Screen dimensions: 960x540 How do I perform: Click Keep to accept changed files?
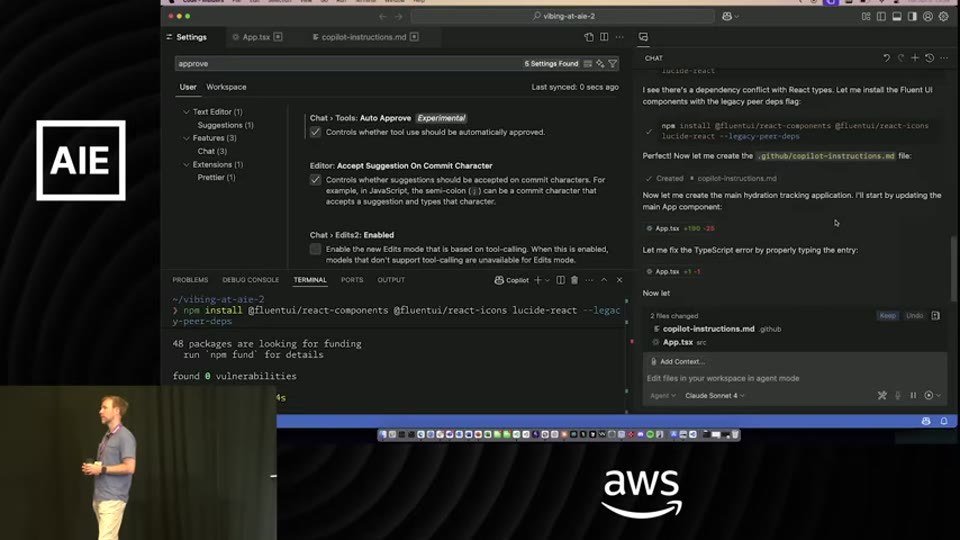coord(887,316)
